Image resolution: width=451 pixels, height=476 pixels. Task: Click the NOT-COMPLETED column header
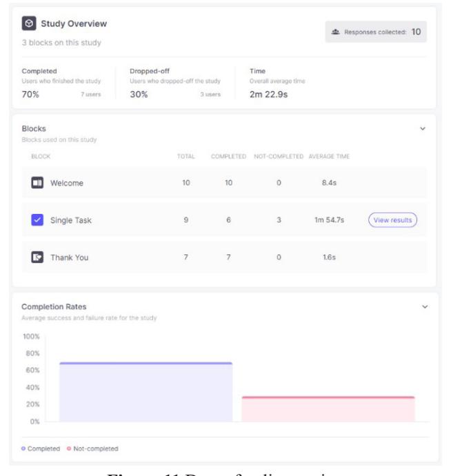tap(279, 157)
